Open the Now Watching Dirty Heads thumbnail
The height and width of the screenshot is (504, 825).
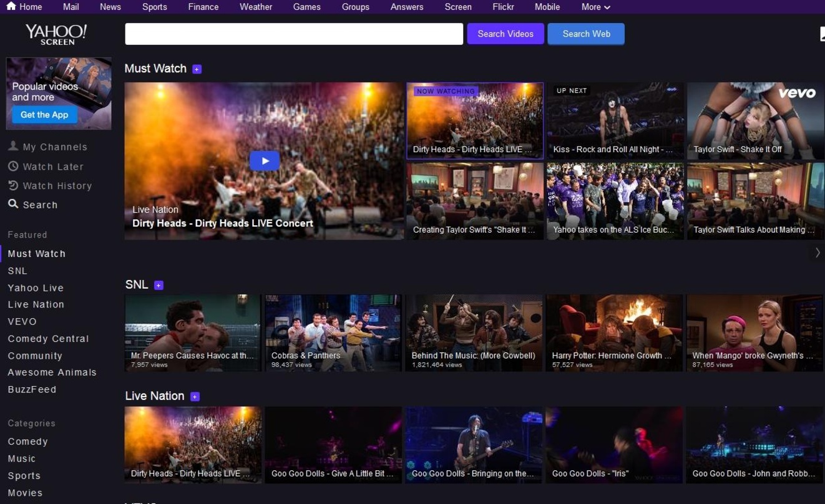coord(475,121)
